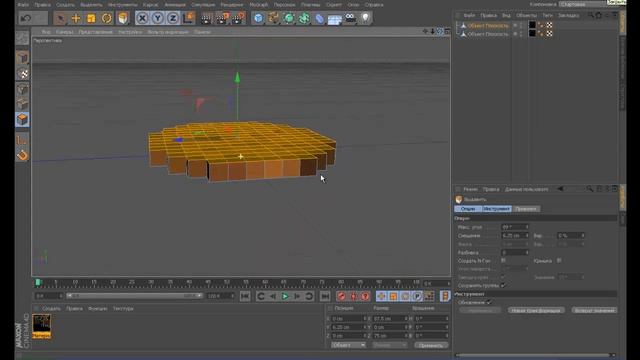This screenshot has width=640, height=360.
Task: Open the blue deformer icon
Action: pos(320,18)
